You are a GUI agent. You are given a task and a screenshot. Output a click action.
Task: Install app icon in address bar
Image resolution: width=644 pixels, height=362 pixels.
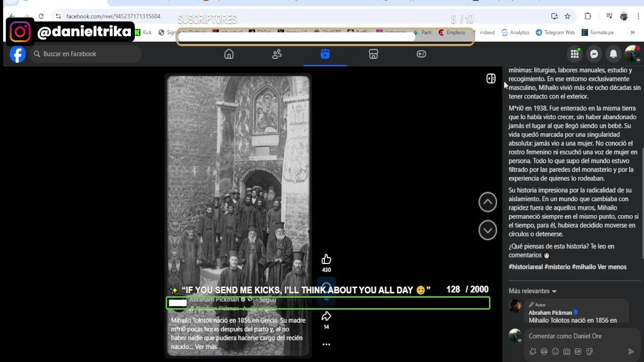tap(554, 16)
